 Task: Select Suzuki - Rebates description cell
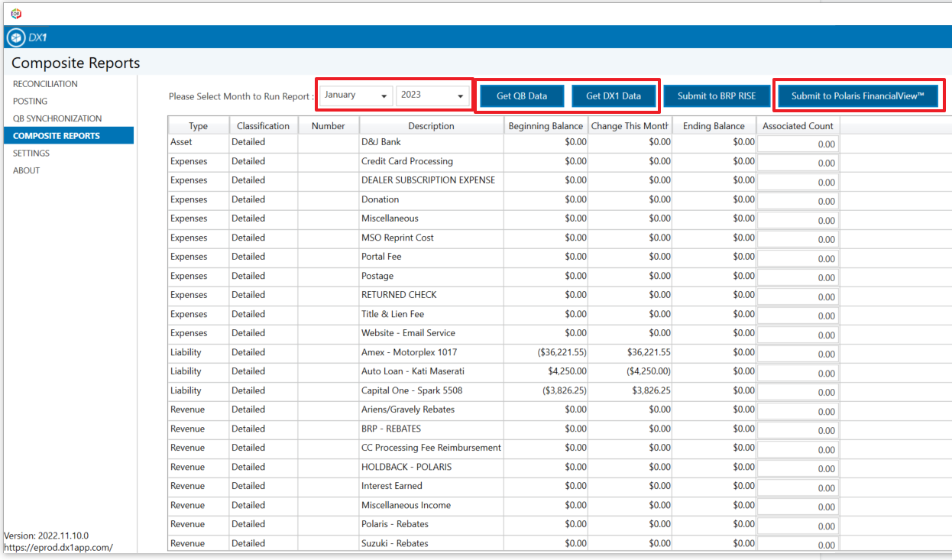pyautogui.click(x=432, y=543)
